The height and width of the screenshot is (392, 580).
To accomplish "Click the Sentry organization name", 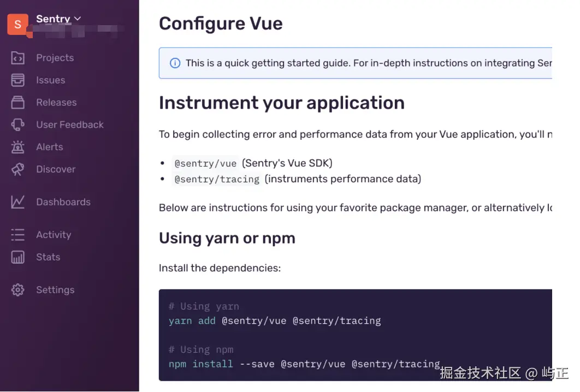I will 54,19.
